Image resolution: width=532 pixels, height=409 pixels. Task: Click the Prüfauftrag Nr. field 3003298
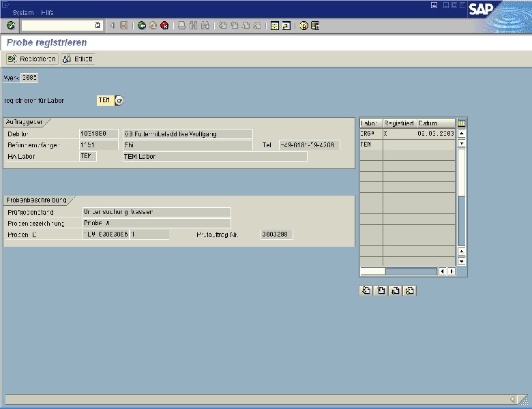pos(277,234)
